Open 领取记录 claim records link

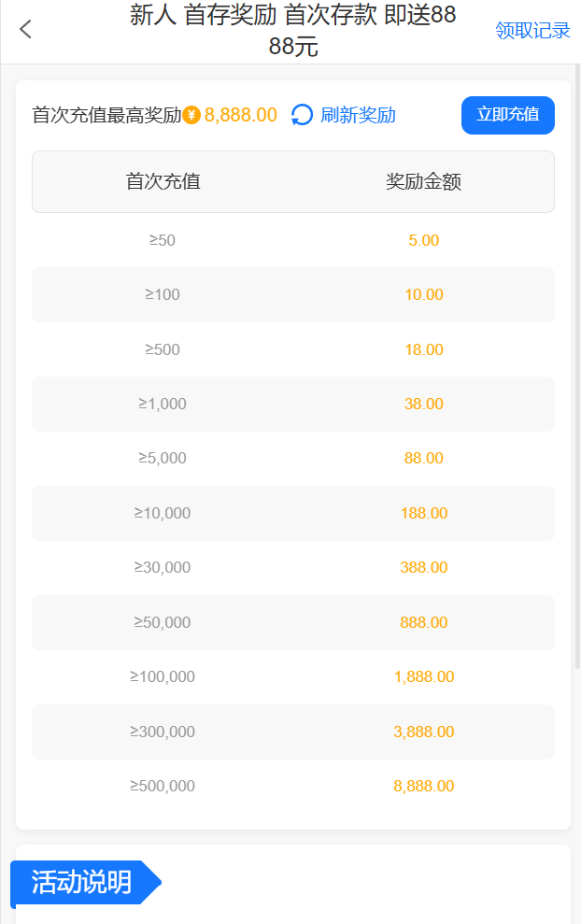532,31
